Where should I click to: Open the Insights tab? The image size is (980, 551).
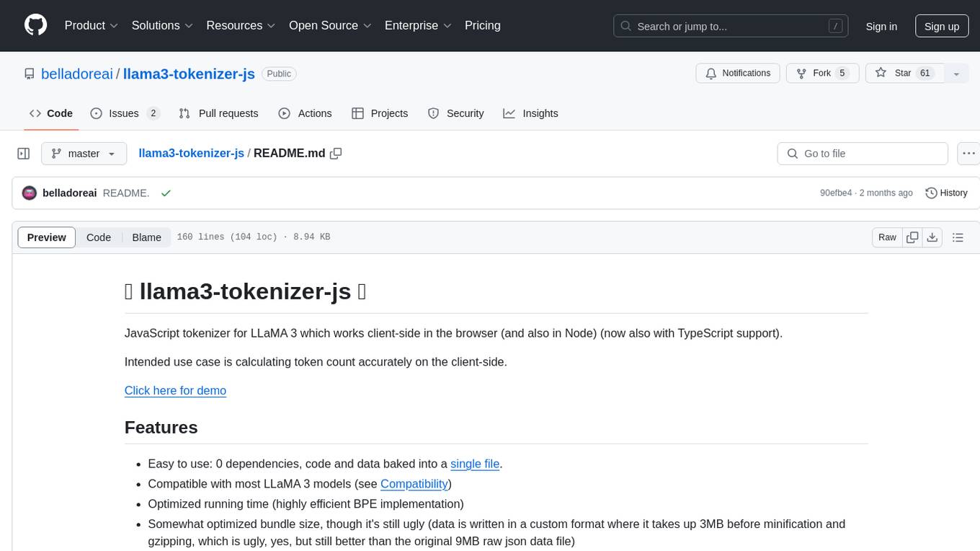pyautogui.click(x=530, y=113)
